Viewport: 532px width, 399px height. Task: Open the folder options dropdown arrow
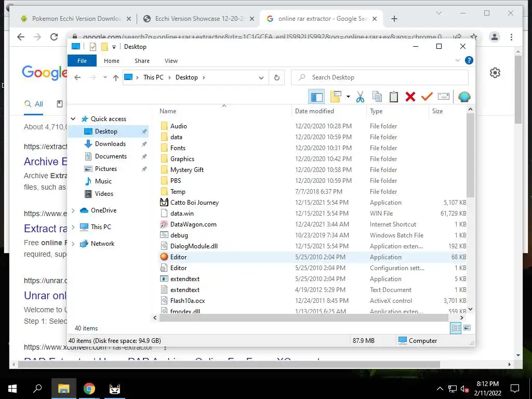[x=348, y=97]
